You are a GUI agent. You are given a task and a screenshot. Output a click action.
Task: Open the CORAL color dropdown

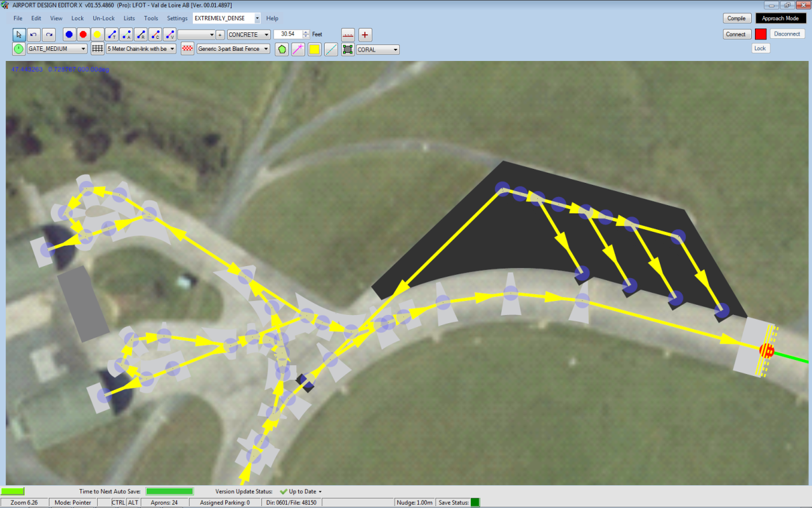tap(377, 49)
